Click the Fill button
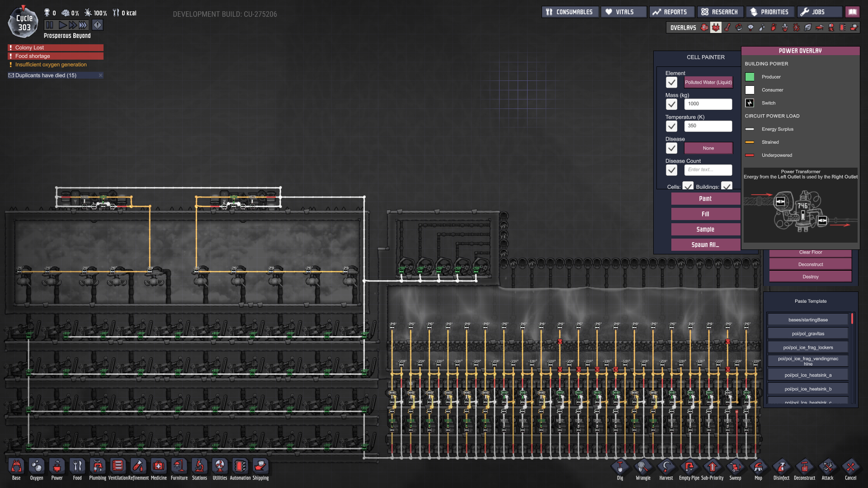 (x=705, y=214)
